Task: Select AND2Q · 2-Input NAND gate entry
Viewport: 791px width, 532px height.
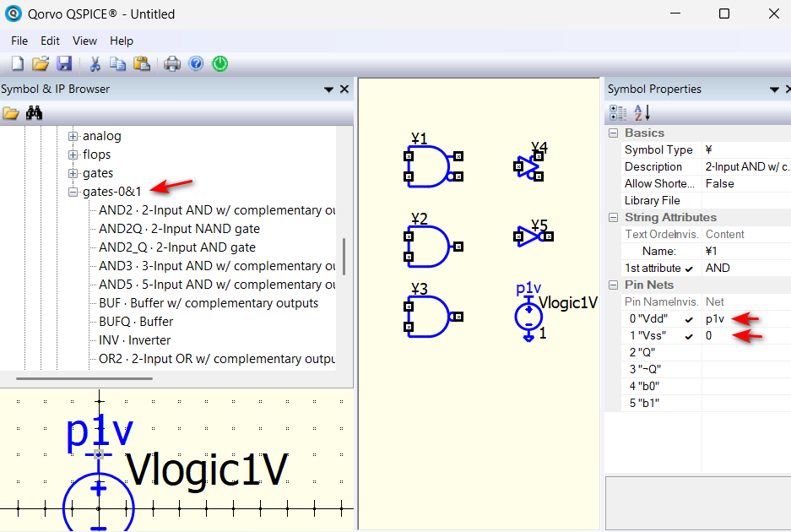Action: click(x=179, y=229)
